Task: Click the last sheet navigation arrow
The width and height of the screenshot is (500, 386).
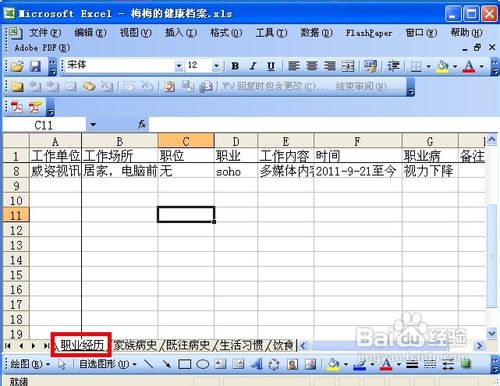Action: 46,346
